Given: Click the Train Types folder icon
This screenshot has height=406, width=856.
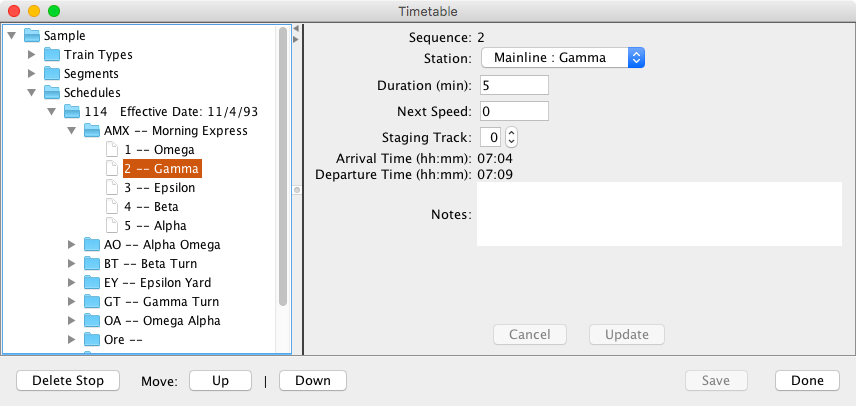Looking at the screenshot, I should pos(51,55).
